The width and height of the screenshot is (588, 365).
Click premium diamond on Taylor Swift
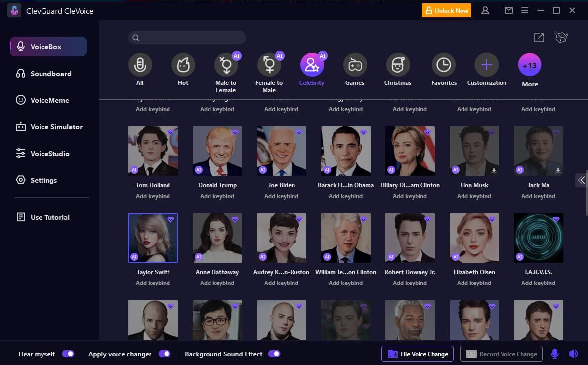pyautogui.click(x=170, y=220)
